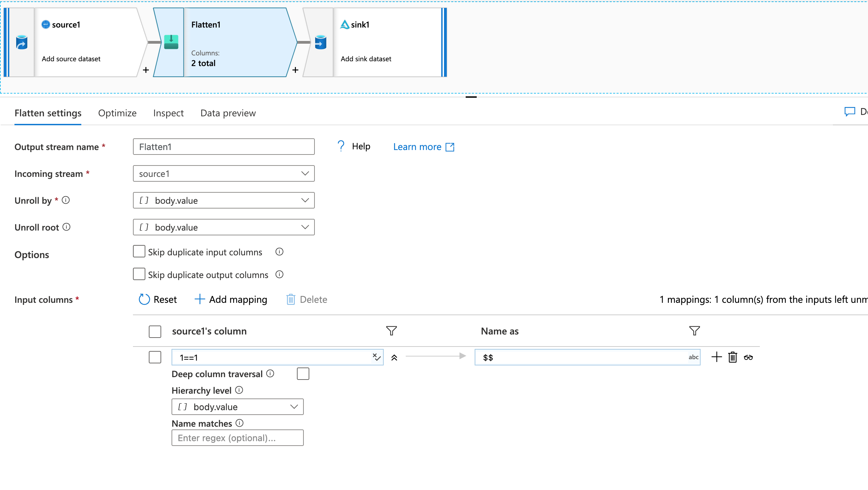Click glasses preview icon in mapping row
This screenshot has height=490, width=868.
[x=748, y=357]
